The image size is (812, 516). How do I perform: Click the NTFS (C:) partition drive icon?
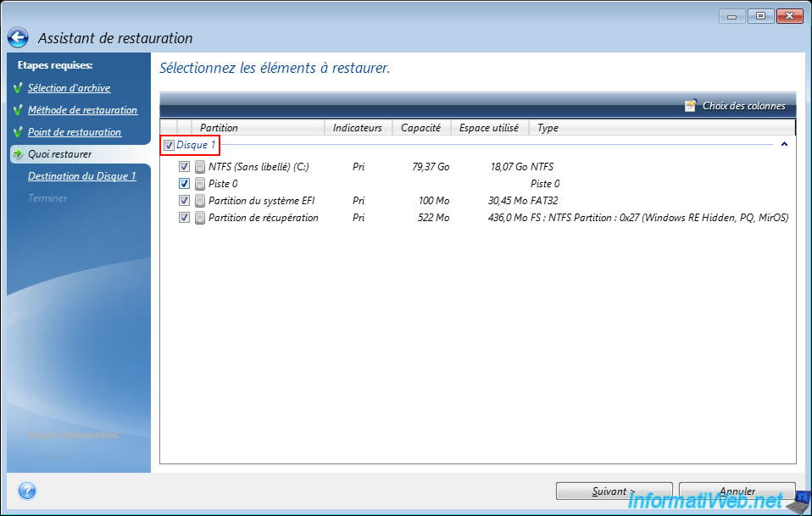pyautogui.click(x=200, y=167)
